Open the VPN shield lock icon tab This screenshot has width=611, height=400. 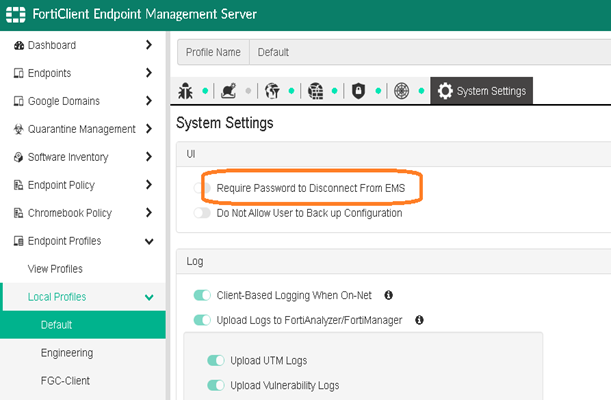[x=357, y=91]
